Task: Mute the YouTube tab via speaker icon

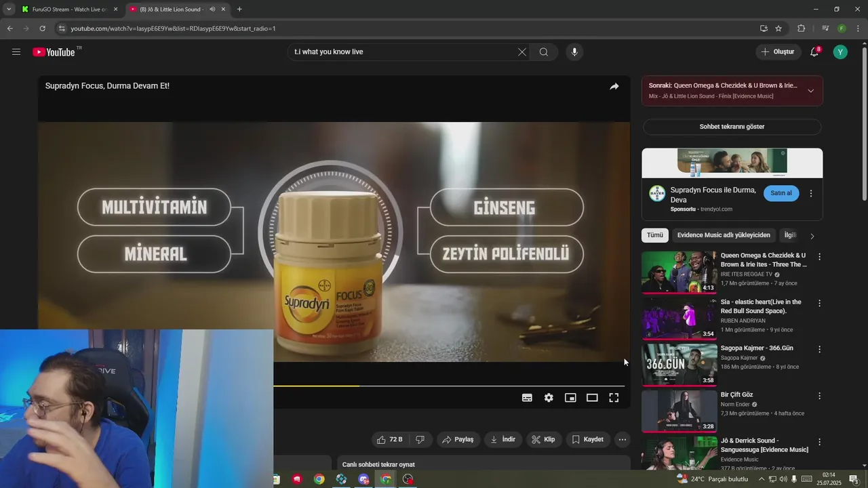Action: pyautogui.click(x=212, y=9)
